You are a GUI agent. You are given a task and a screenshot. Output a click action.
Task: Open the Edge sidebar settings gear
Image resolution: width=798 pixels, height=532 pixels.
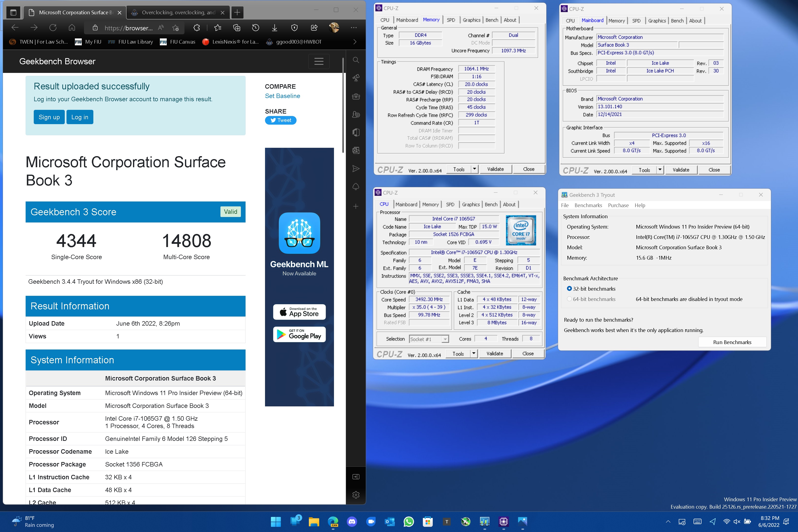[x=356, y=495]
